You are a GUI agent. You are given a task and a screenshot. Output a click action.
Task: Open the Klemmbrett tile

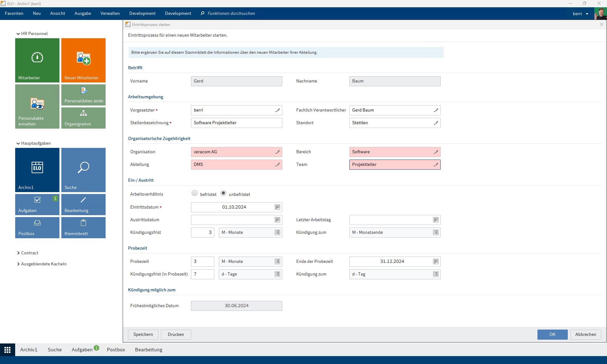coord(83,228)
